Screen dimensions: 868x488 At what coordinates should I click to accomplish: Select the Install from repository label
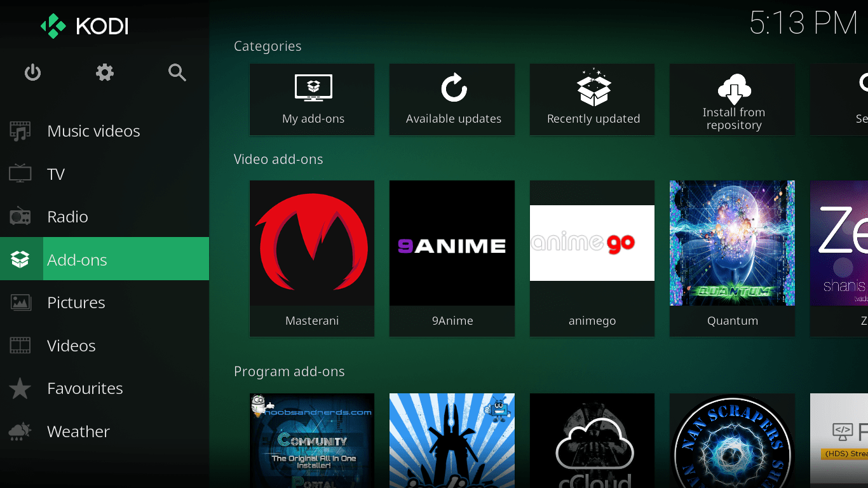[x=734, y=119]
